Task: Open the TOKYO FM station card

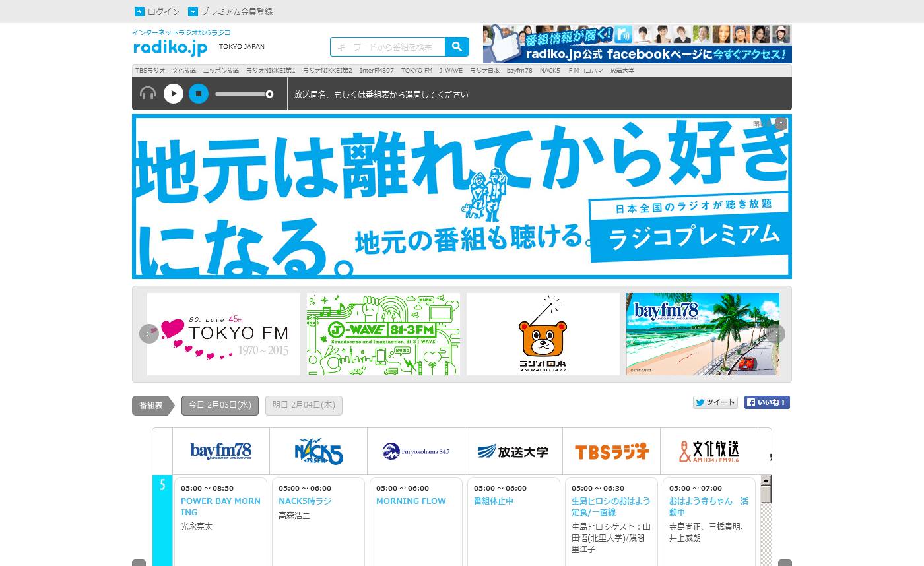Action: (x=224, y=334)
